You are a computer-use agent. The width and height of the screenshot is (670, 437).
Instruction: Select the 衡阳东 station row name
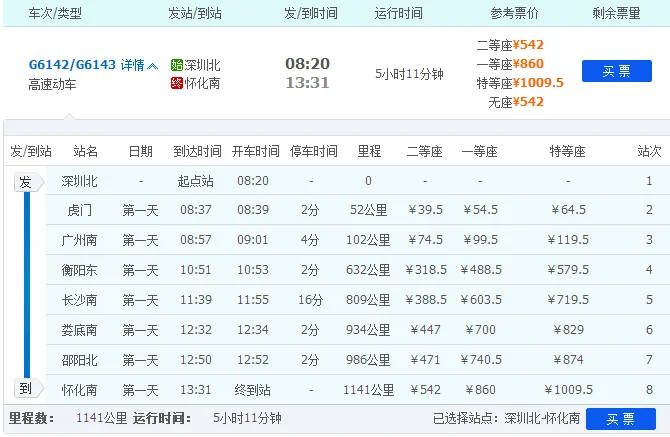[79, 270]
